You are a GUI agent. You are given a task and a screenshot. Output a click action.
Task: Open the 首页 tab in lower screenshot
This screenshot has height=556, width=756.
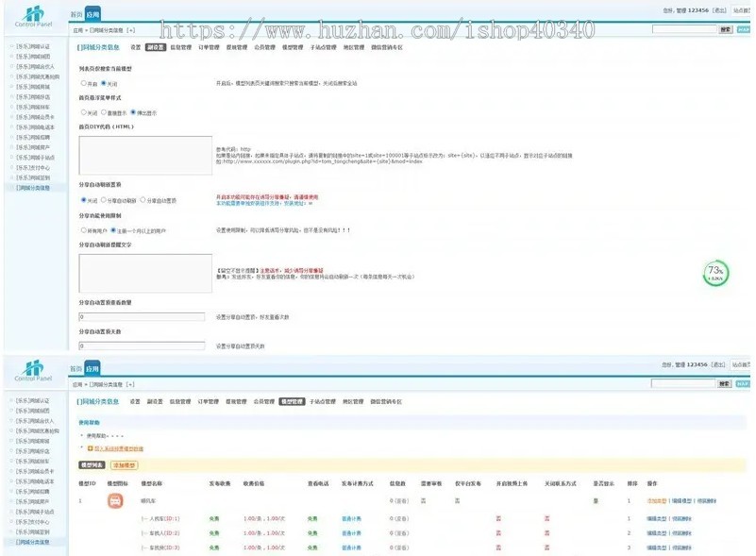point(76,369)
